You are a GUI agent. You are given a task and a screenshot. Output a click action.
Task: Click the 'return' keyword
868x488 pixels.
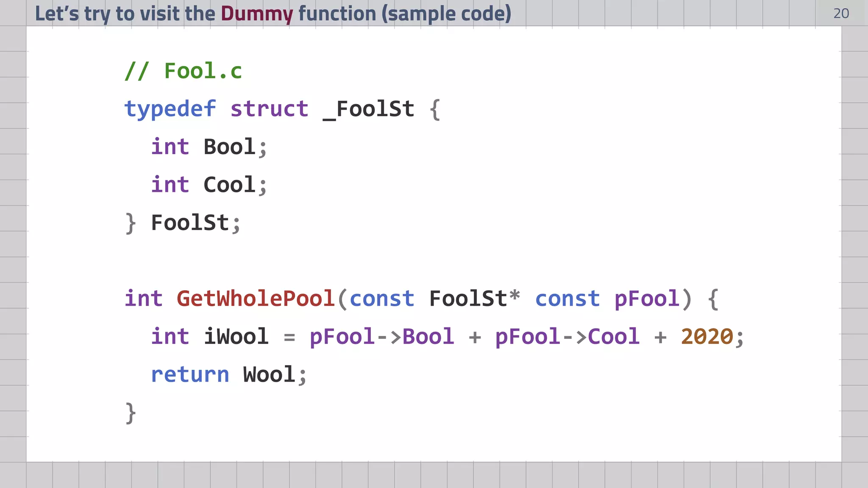click(190, 375)
